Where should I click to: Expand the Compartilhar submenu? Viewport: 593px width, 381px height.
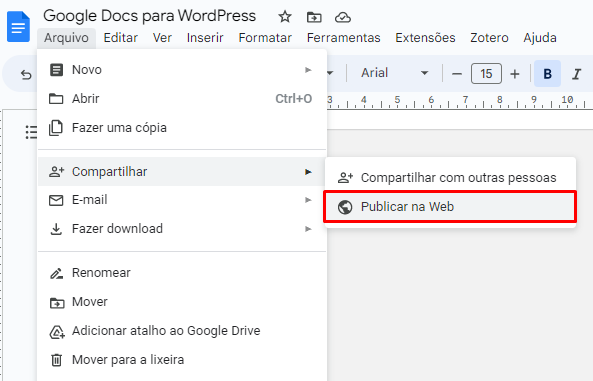[x=182, y=171]
